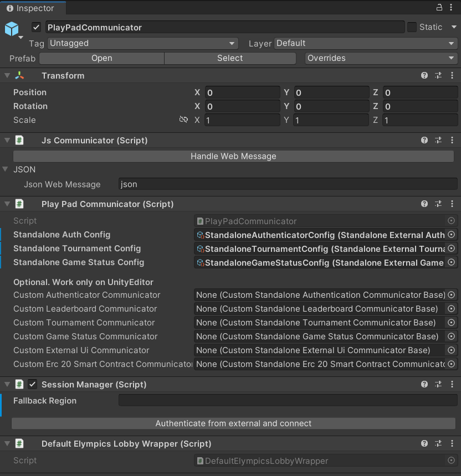The height and width of the screenshot is (476, 461).
Task: Open Session Manager help reference
Action: click(424, 384)
